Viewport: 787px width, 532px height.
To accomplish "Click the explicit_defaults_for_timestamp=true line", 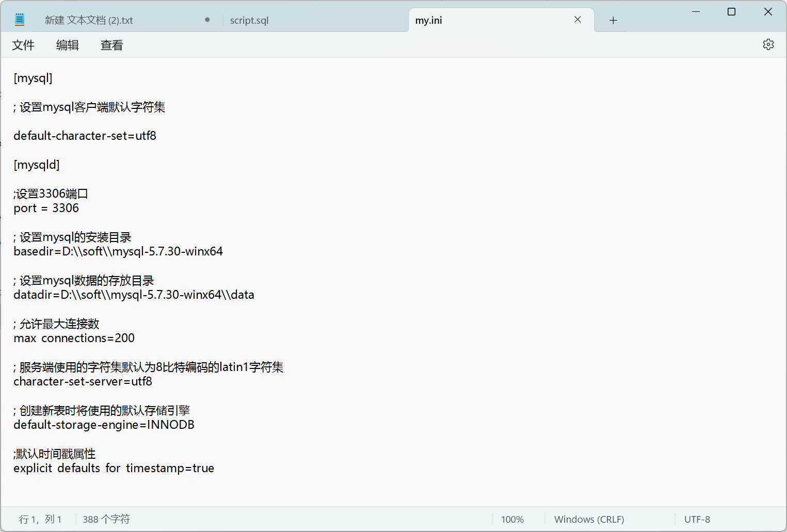I will pyautogui.click(x=114, y=468).
